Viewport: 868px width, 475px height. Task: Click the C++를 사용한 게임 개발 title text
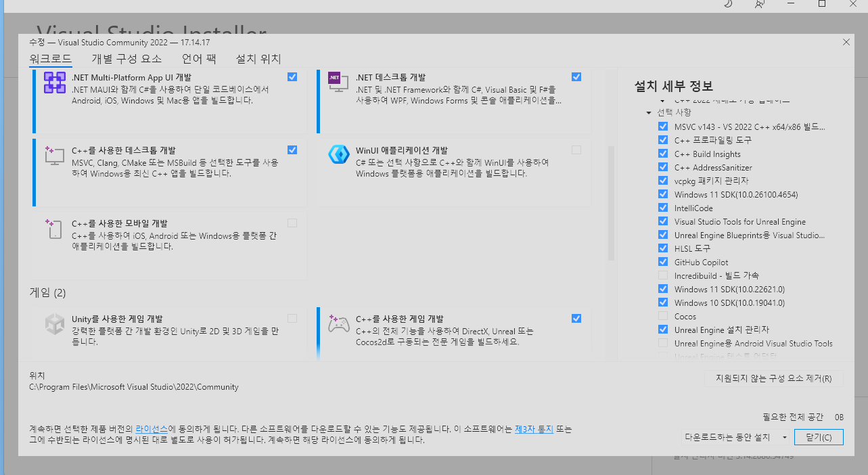400,319
